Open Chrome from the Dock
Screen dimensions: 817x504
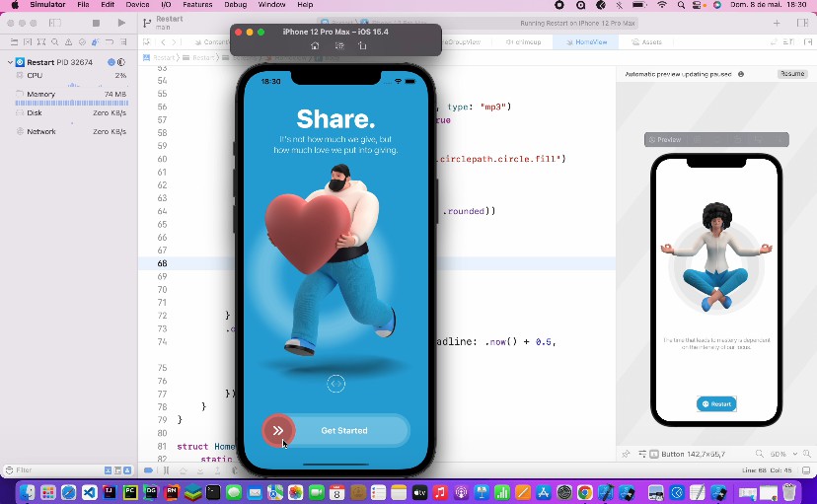(585, 491)
